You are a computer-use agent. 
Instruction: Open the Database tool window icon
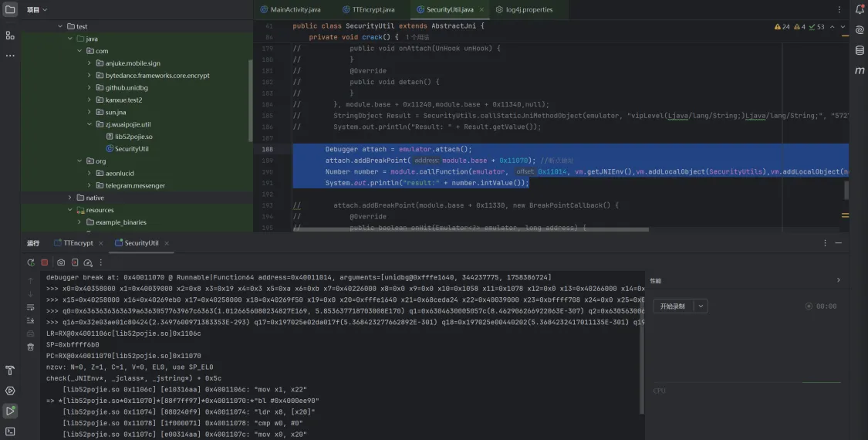860,50
